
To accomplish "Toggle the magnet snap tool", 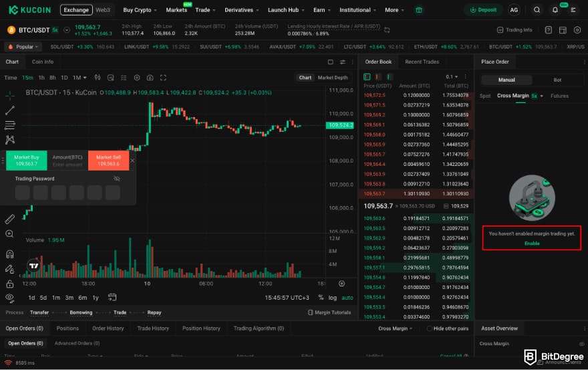I will (10, 254).
